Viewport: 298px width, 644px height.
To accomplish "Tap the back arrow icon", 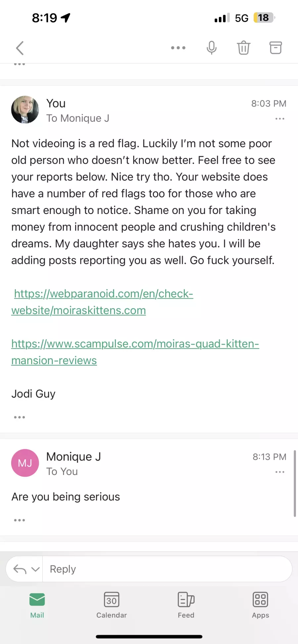I will pos(20,48).
